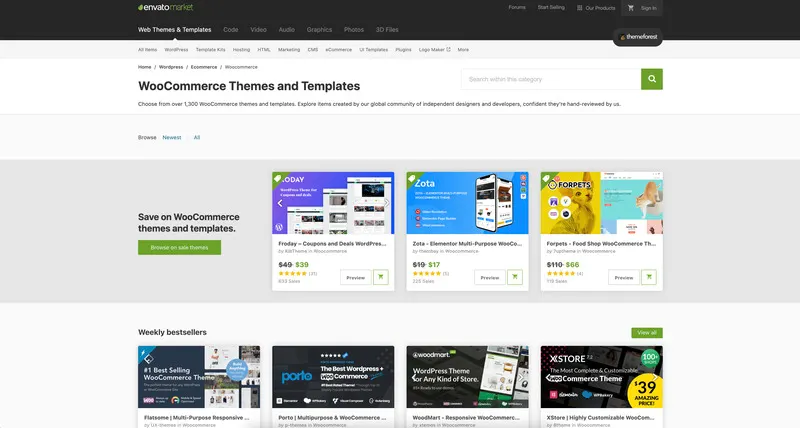
Task: Go to Home breadcrumb
Action: tap(144, 67)
